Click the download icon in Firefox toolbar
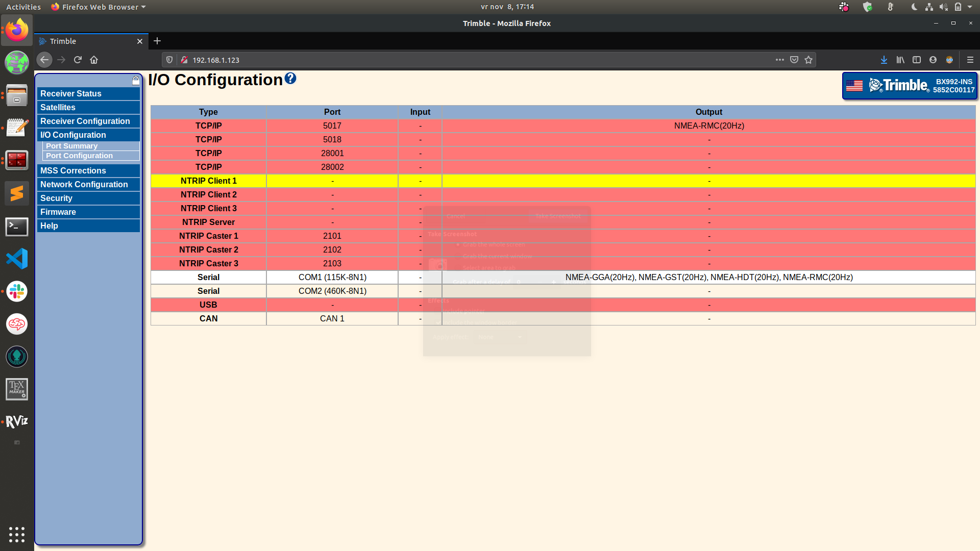This screenshot has width=980, height=551. (884, 60)
